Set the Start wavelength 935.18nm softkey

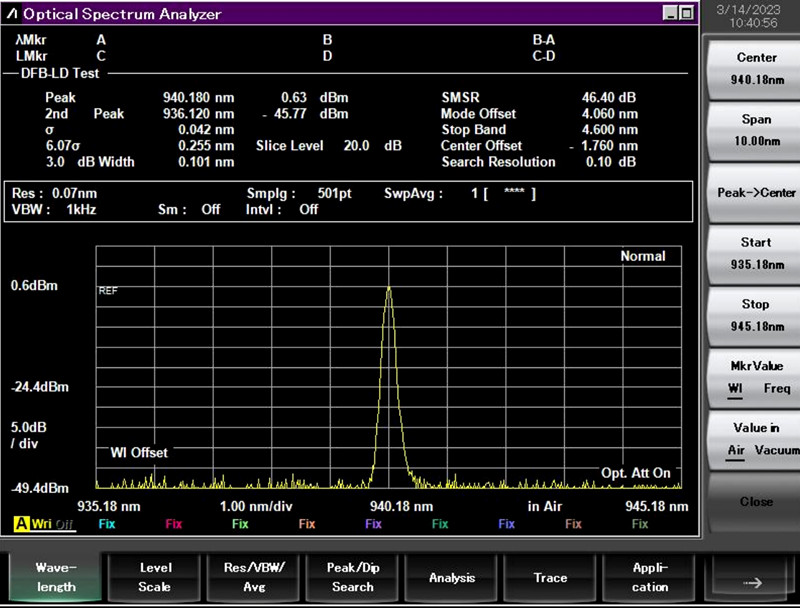[x=756, y=254]
